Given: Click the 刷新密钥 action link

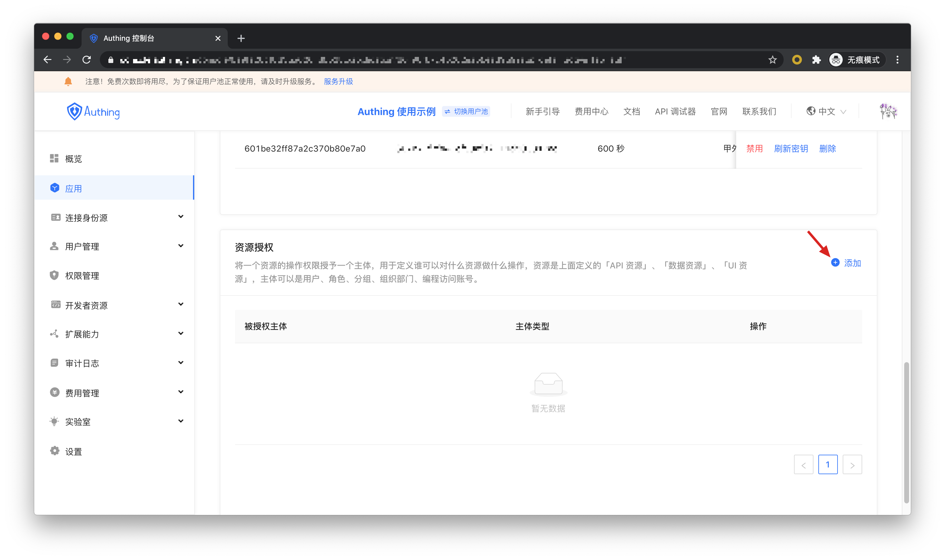Looking at the screenshot, I should (x=791, y=149).
